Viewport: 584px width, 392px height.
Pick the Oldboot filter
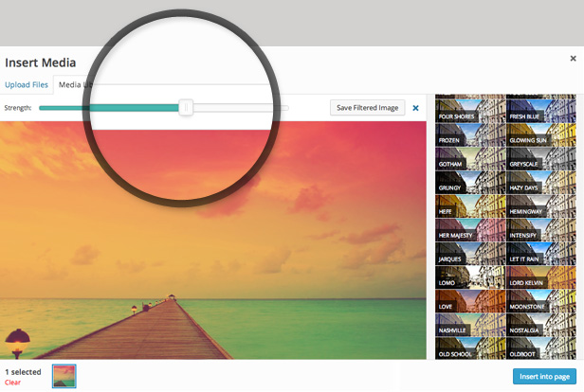point(540,348)
